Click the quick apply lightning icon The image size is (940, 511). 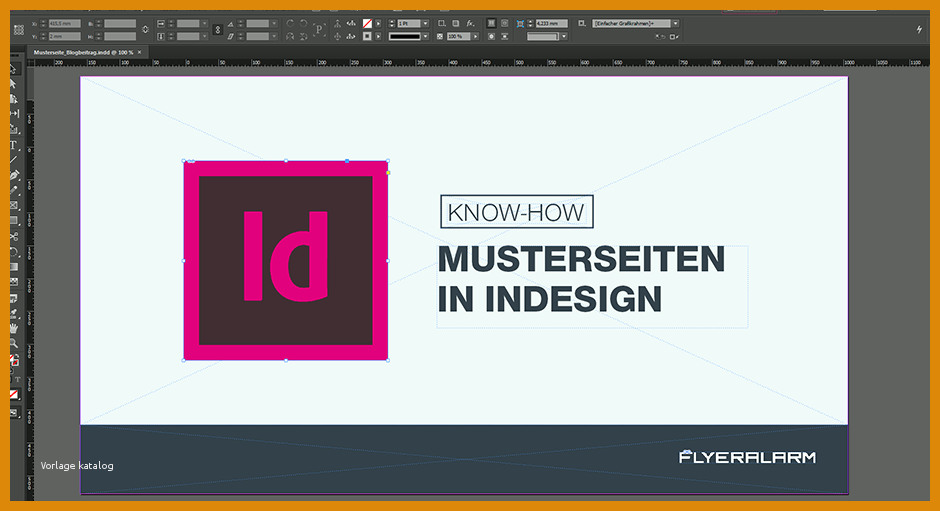919,29
